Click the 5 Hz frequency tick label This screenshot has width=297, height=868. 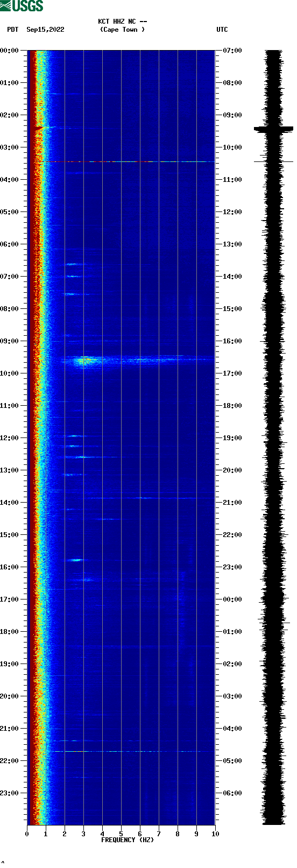click(x=121, y=834)
